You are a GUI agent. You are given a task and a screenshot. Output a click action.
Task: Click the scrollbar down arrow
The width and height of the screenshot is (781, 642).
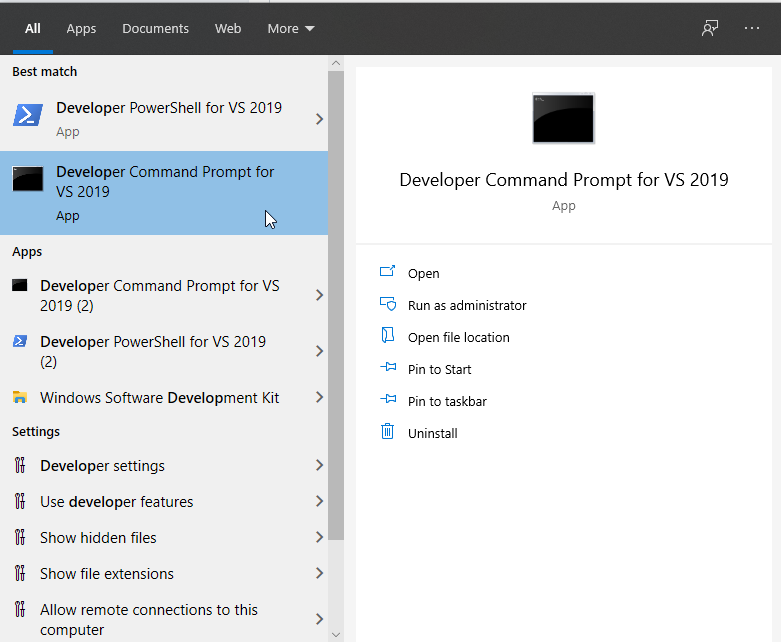pos(336,635)
